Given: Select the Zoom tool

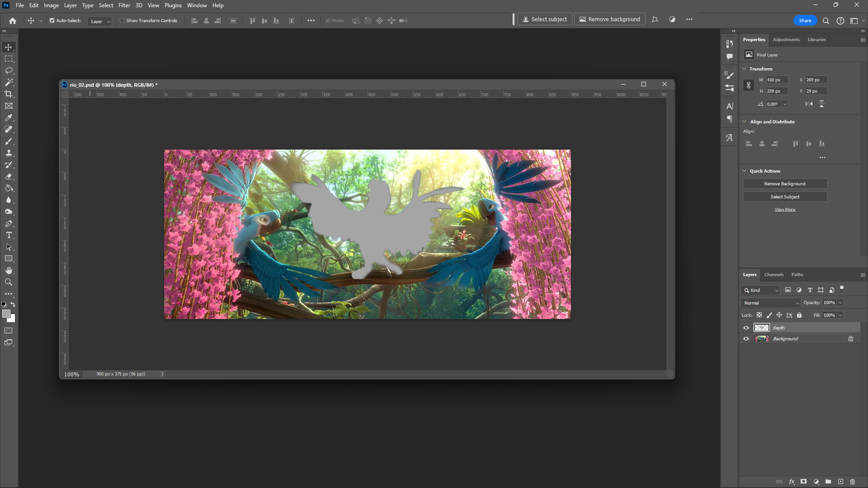Looking at the screenshot, I should 9,282.
